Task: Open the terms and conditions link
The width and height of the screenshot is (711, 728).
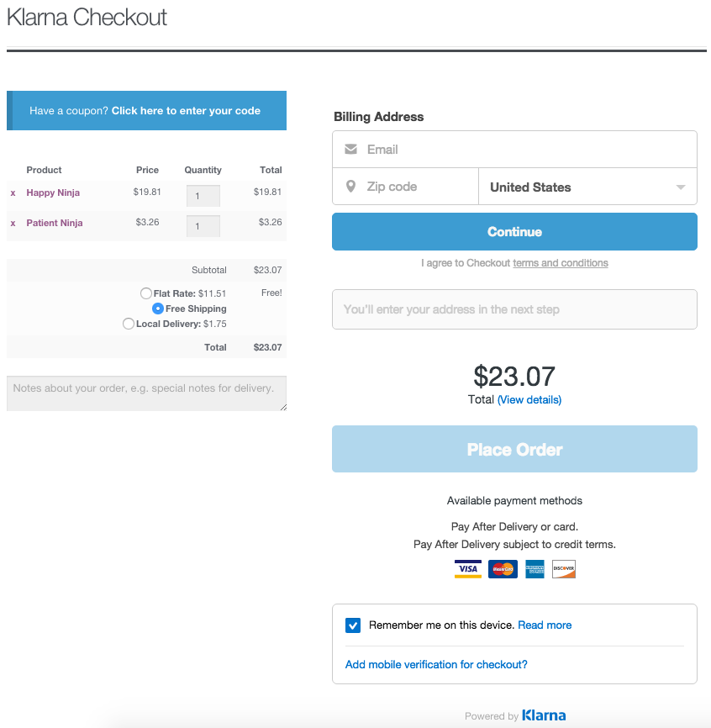Action: coord(561,263)
